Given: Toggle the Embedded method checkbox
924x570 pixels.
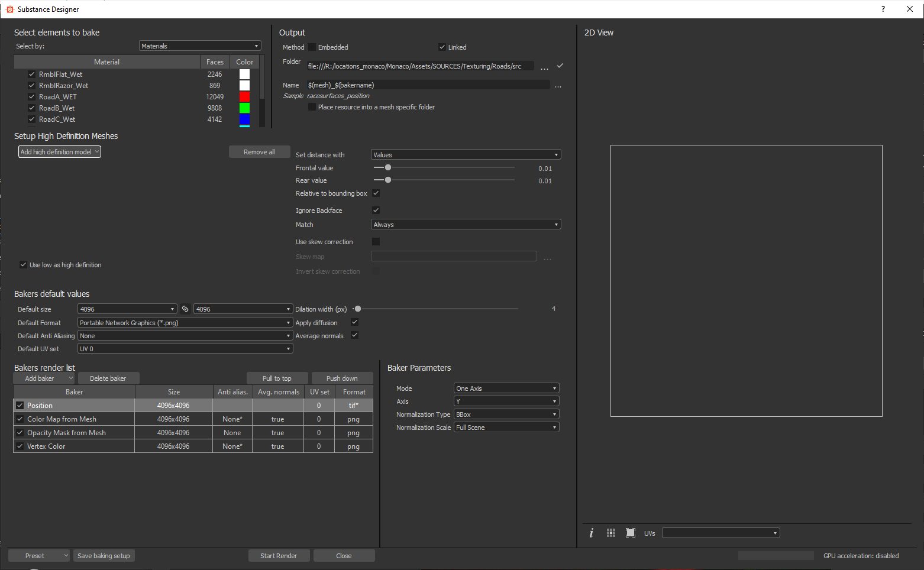Looking at the screenshot, I should 312,47.
